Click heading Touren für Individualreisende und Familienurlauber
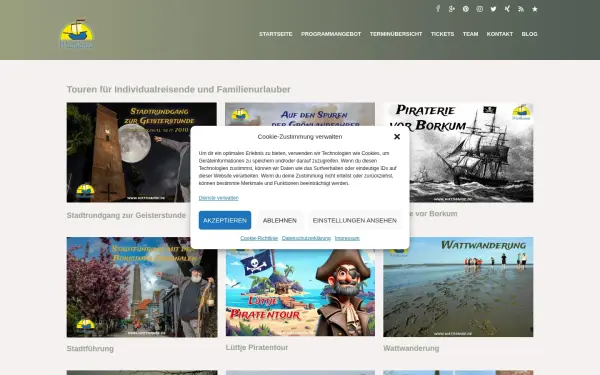The image size is (600, 375). pyautogui.click(x=178, y=90)
